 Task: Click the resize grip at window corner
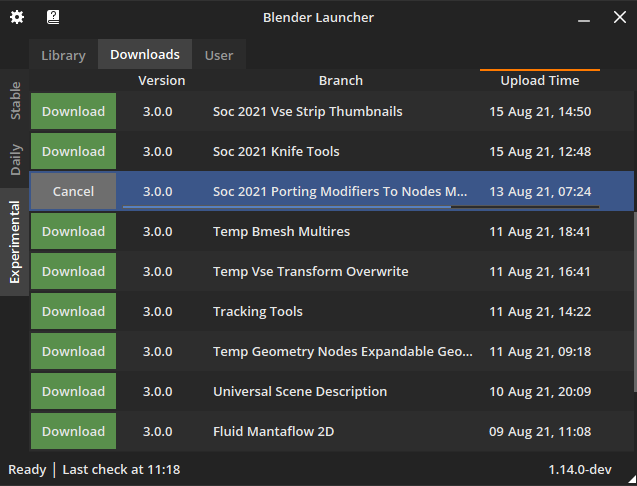click(x=633, y=481)
